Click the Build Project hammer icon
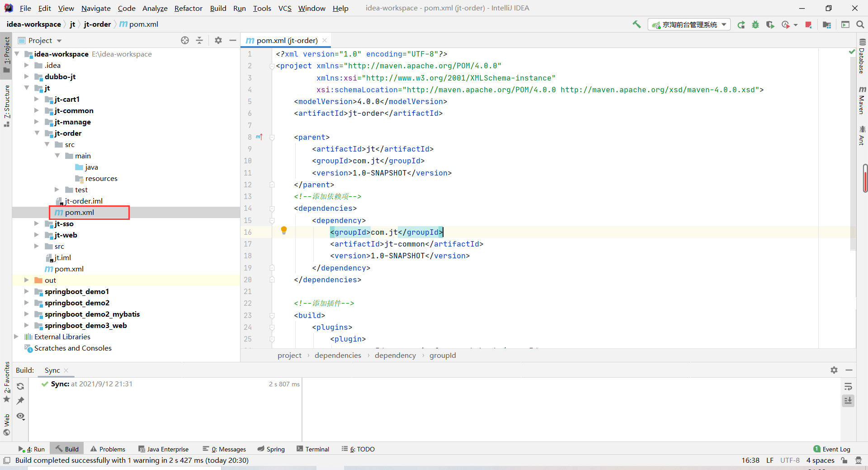 click(637, 24)
